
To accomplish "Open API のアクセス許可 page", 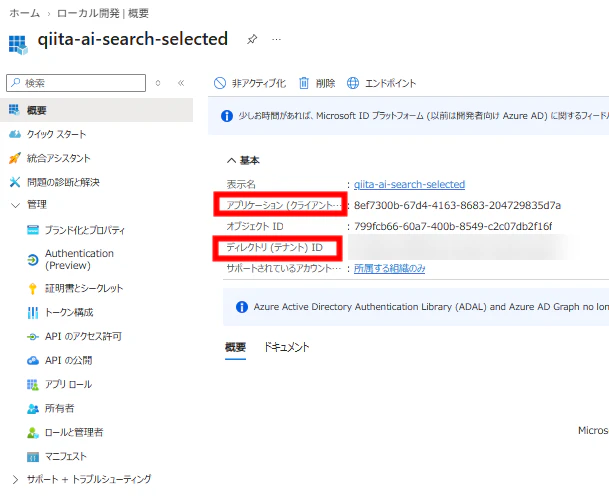I will tap(84, 337).
